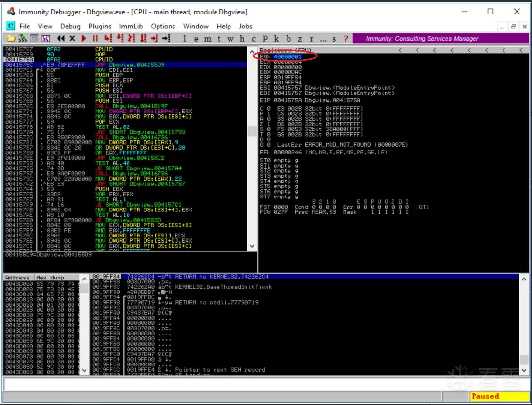Click the Restart program rewind icon
This screenshot has width=532, height=405.
click(61, 38)
